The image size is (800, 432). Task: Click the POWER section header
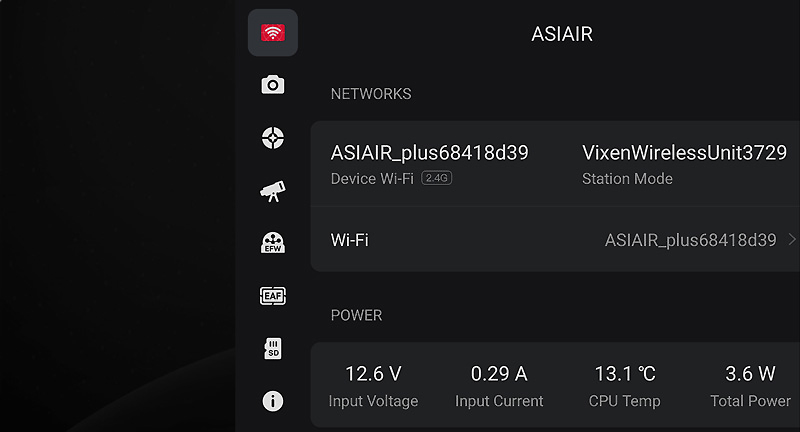pos(356,315)
